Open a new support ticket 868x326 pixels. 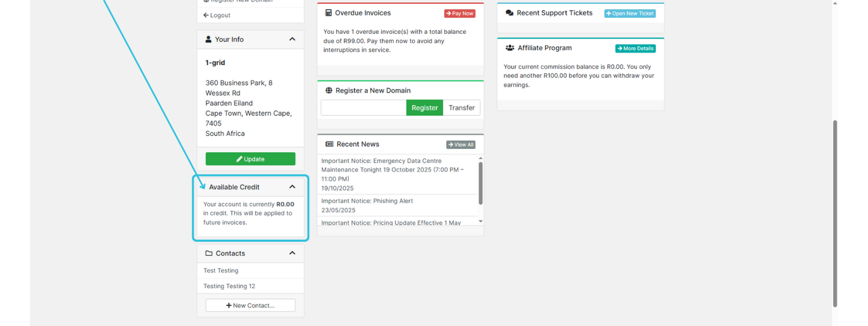coord(630,14)
